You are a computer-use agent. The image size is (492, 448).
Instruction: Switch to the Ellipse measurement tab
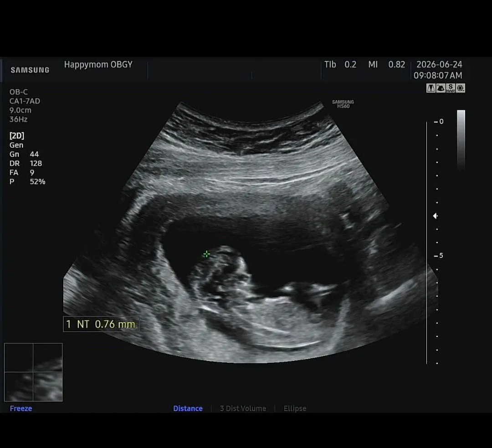tap(295, 408)
